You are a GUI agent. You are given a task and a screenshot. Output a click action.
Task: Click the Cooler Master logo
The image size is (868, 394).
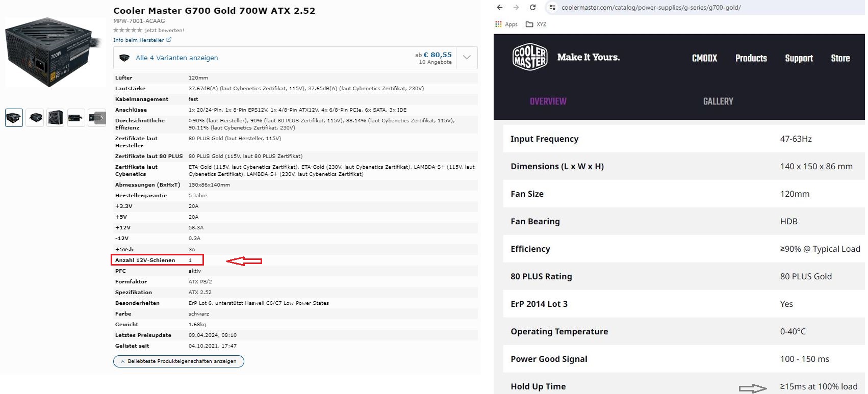(530, 57)
